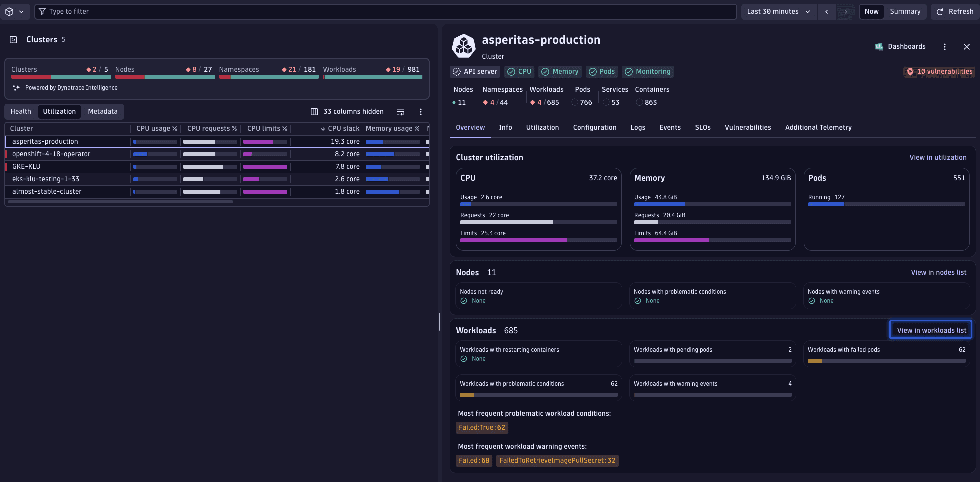The height and width of the screenshot is (482, 980).
Task: Toggle the Pods status chip
Action: click(x=601, y=71)
